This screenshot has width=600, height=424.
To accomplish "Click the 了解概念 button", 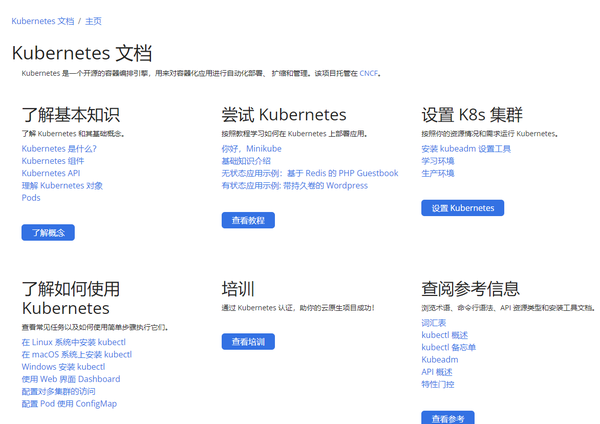I will (x=48, y=232).
